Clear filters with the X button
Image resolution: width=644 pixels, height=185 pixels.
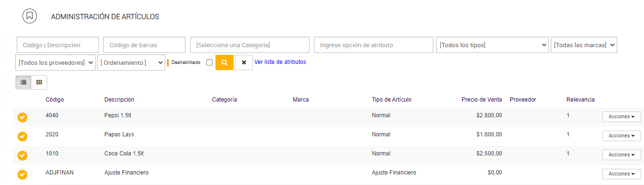click(x=244, y=62)
